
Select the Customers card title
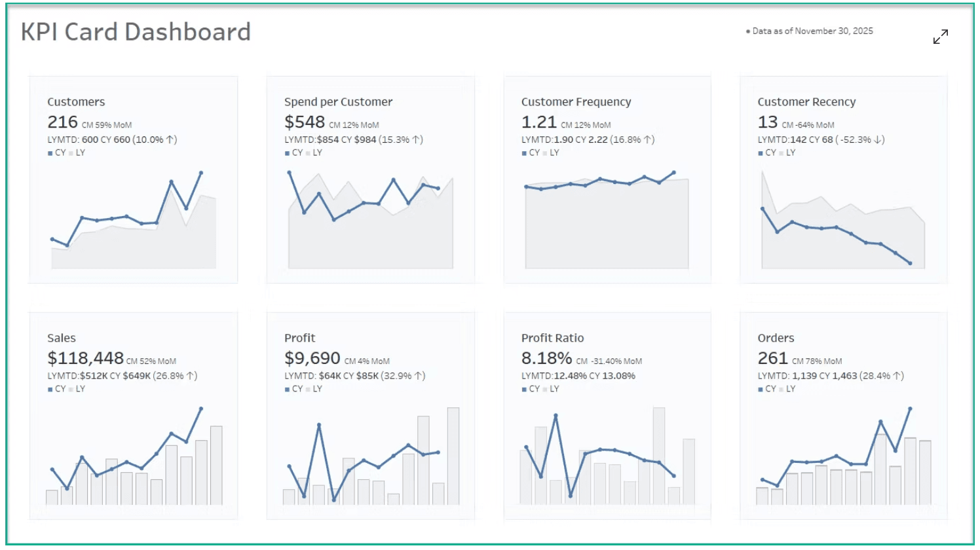point(76,101)
